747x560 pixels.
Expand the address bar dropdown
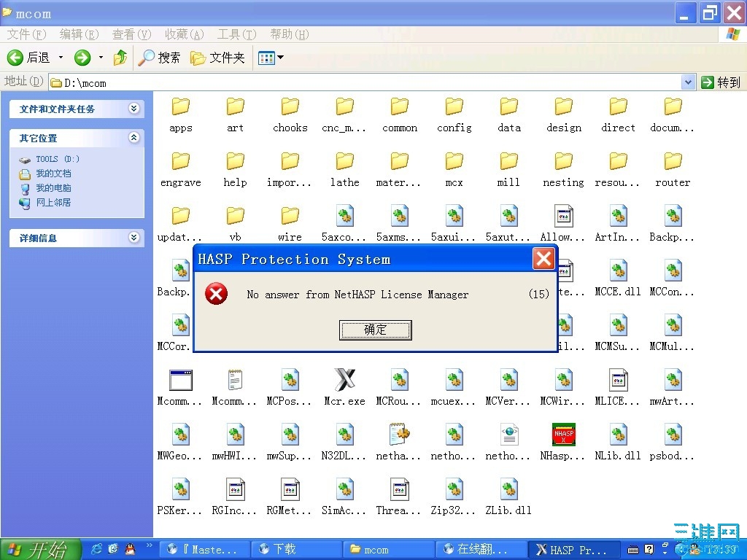pyautogui.click(x=687, y=82)
